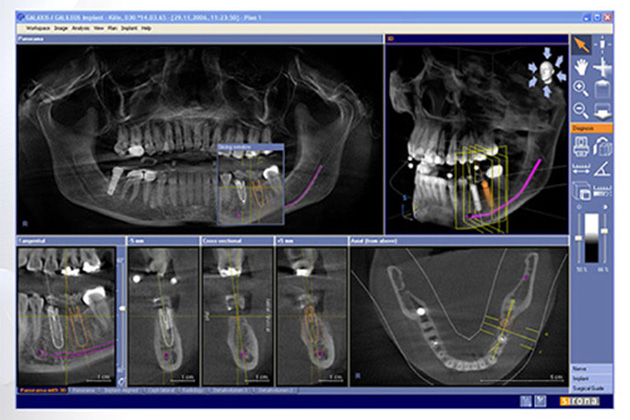The width and height of the screenshot is (630, 420).
Task: Click the 3D head orientation icon
Action: (x=547, y=71)
